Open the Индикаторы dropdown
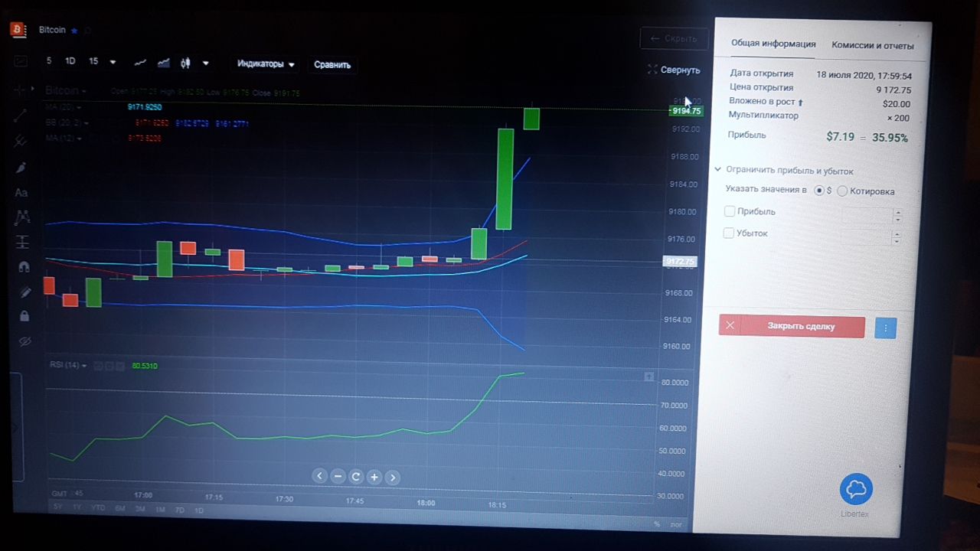980x551 pixels. [x=266, y=64]
